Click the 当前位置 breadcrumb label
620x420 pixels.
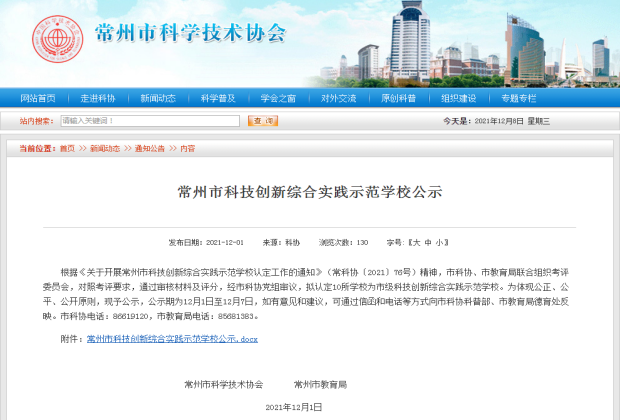38,149
